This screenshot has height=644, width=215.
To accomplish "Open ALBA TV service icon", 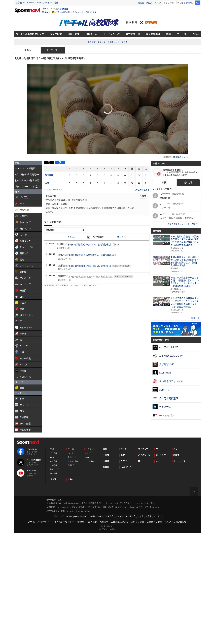I will coord(155,390).
